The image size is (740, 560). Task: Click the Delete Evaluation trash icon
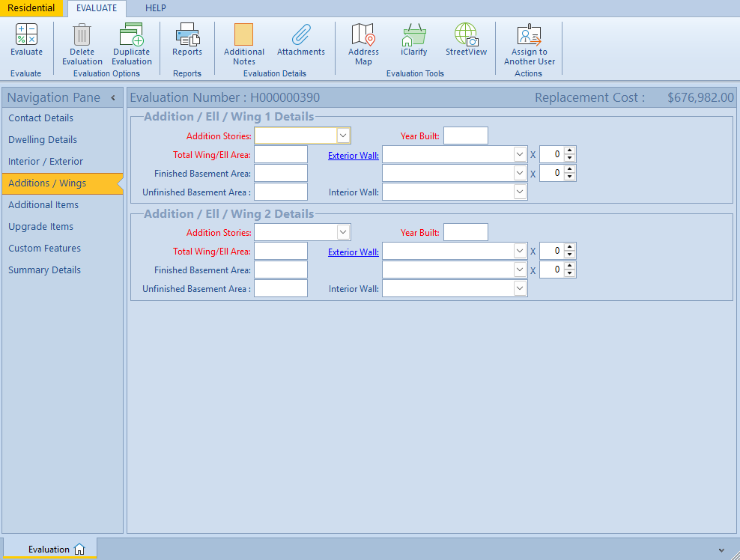click(82, 35)
